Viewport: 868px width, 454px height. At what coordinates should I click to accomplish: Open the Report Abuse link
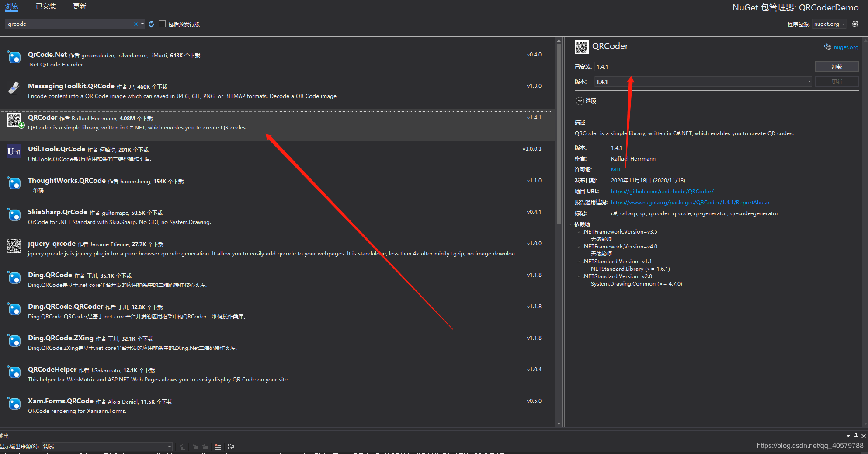click(690, 203)
